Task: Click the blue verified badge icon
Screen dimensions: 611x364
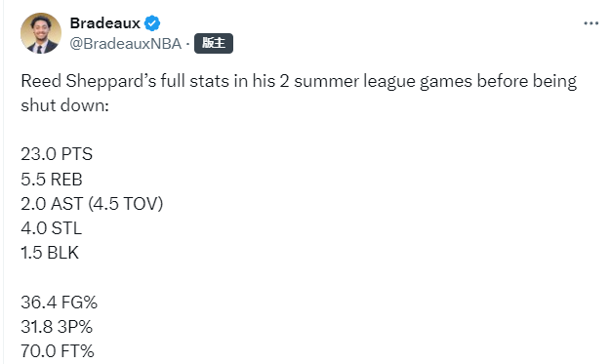Action: pos(152,23)
